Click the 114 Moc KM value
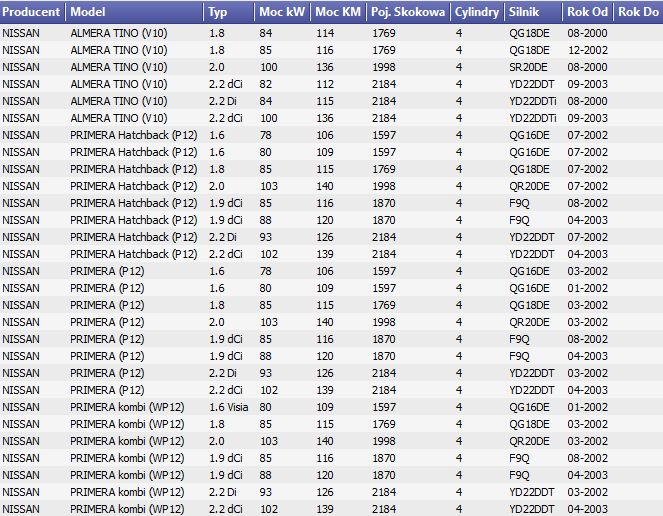 tap(325, 33)
